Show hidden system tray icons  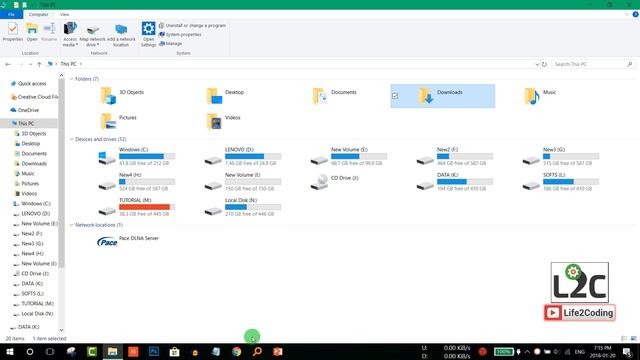[527, 351]
